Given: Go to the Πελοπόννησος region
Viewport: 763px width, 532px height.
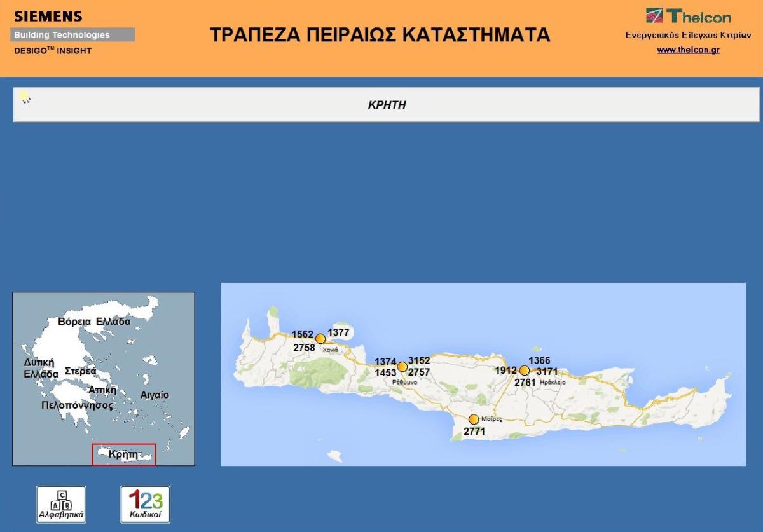Looking at the screenshot, I should click(77, 405).
